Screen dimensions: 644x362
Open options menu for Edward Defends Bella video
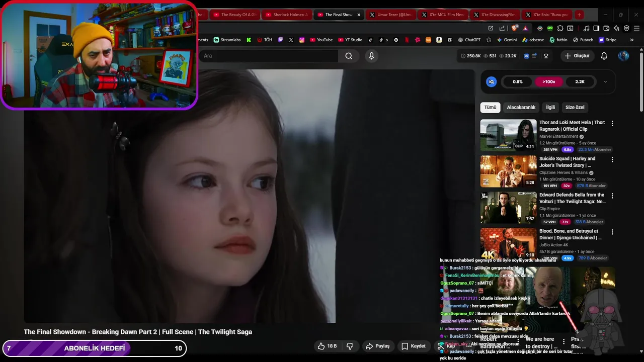pyautogui.click(x=612, y=196)
